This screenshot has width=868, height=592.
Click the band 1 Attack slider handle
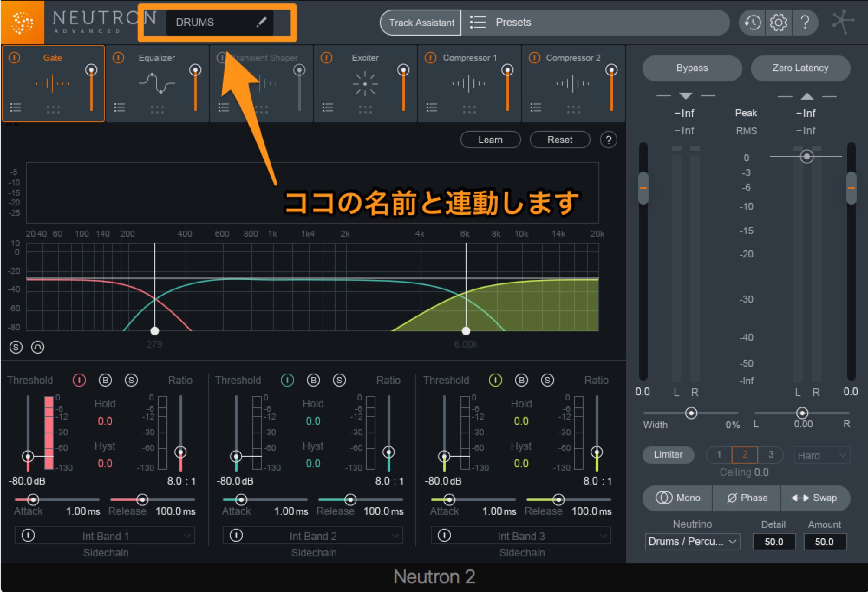[x=33, y=500]
